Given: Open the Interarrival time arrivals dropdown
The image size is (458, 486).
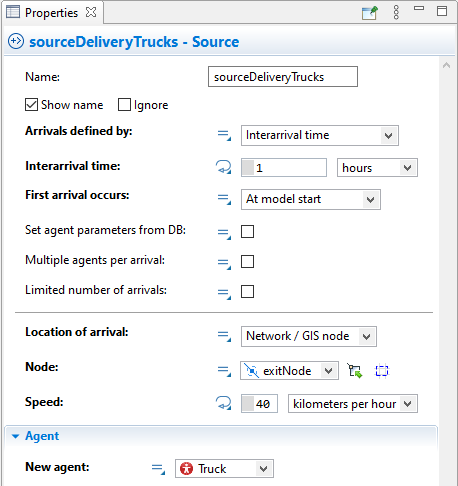Looking at the screenshot, I should coord(320,135).
